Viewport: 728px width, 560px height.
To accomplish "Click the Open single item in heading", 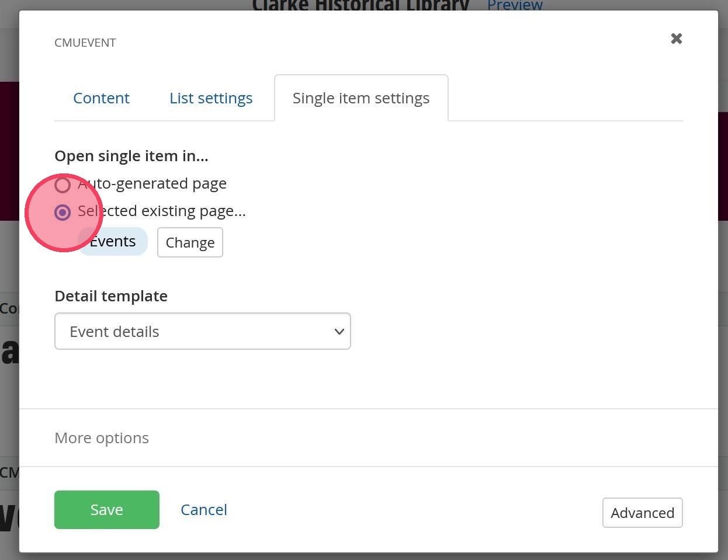I will click(131, 156).
